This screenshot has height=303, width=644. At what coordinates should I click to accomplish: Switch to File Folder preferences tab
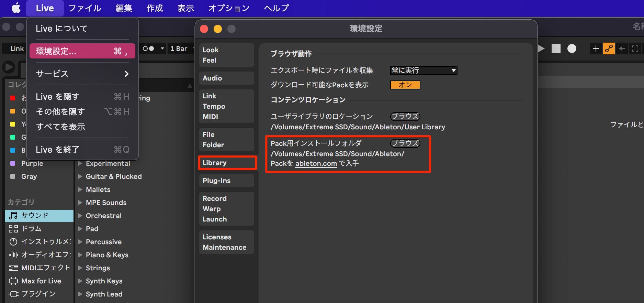(226, 140)
